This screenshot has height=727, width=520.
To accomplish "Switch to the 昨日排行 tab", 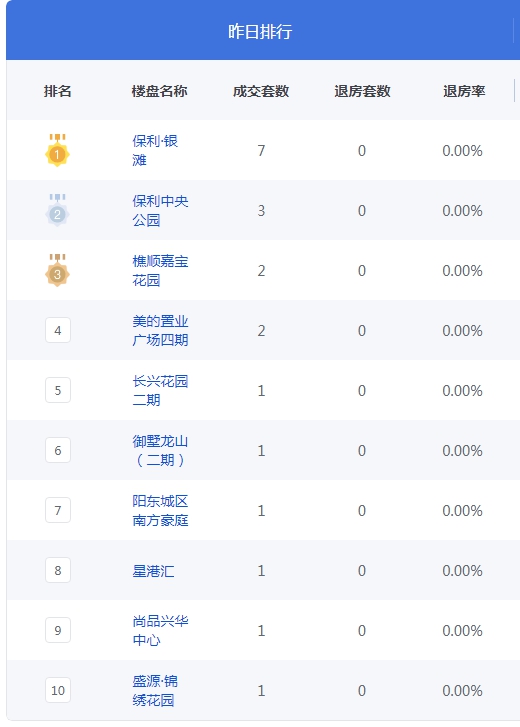I will click(x=260, y=31).
